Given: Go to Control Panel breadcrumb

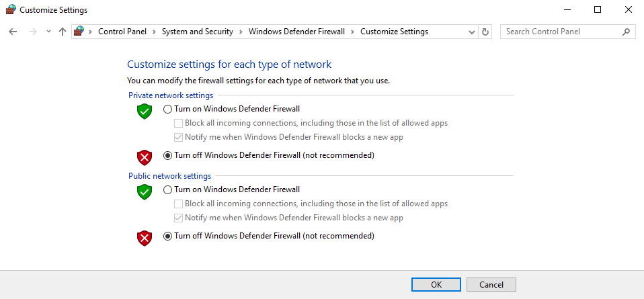Looking at the screenshot, I should [x=122, y=32].
